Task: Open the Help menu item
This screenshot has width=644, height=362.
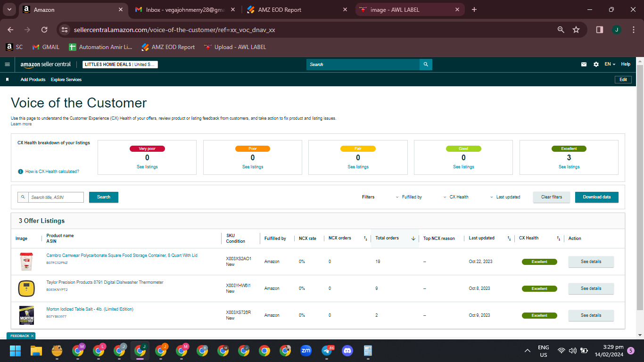Action: click(626, 65)
